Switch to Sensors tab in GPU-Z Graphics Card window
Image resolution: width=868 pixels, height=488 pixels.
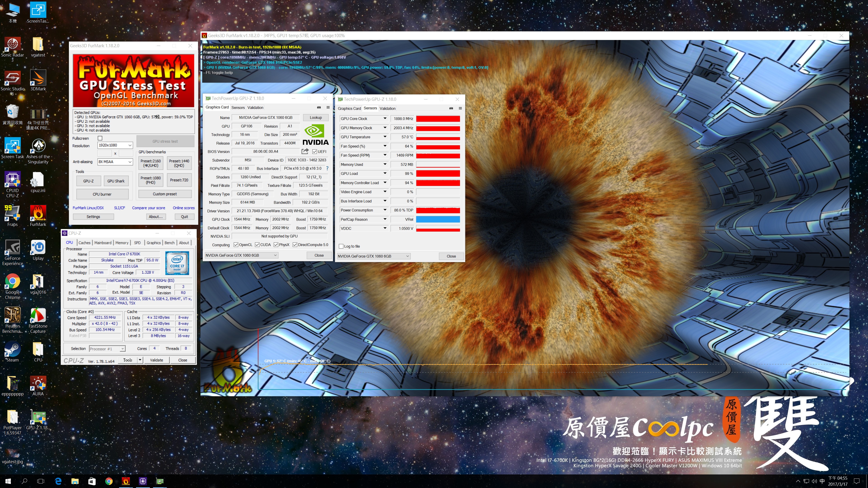click(x=238, y=108)
